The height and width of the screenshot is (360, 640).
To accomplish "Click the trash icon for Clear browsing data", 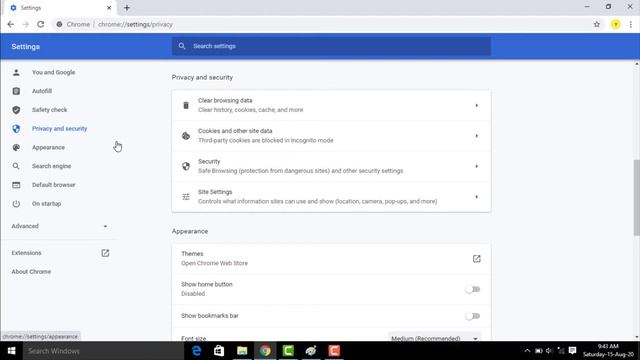I will coord(186,105).
